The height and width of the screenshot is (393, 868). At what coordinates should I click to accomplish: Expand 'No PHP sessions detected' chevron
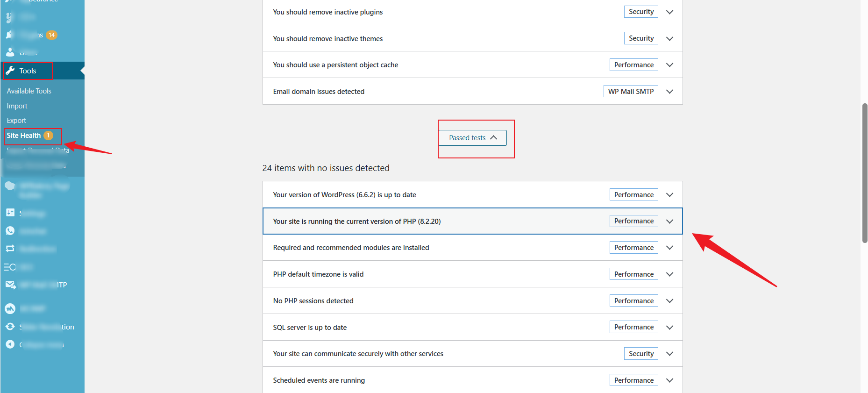pos(669,301)
